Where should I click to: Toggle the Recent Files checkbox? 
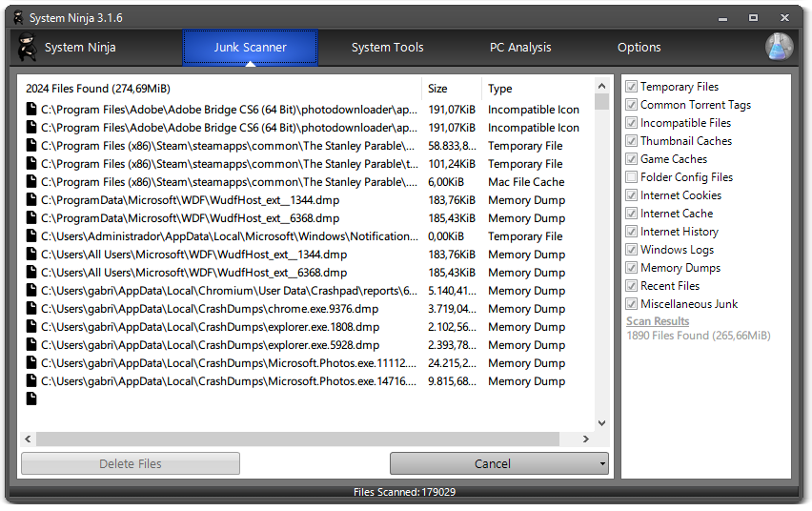point(631,286)
